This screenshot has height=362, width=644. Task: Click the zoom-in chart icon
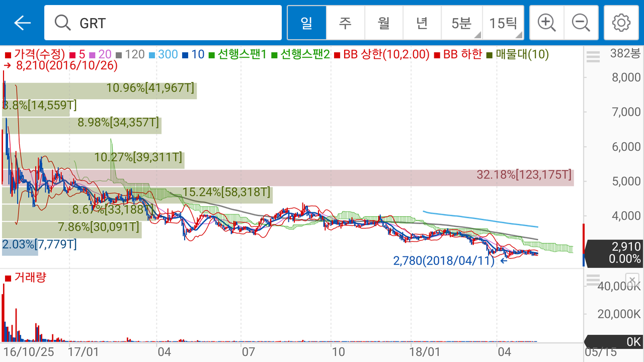(545, 22)
